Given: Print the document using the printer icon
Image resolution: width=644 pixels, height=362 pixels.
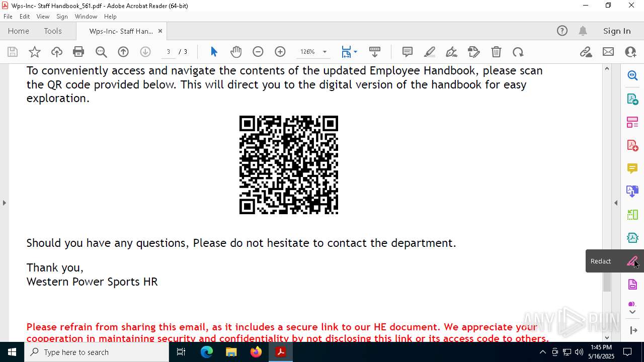Looking at the screenshot, I should [x=78, y=52].
